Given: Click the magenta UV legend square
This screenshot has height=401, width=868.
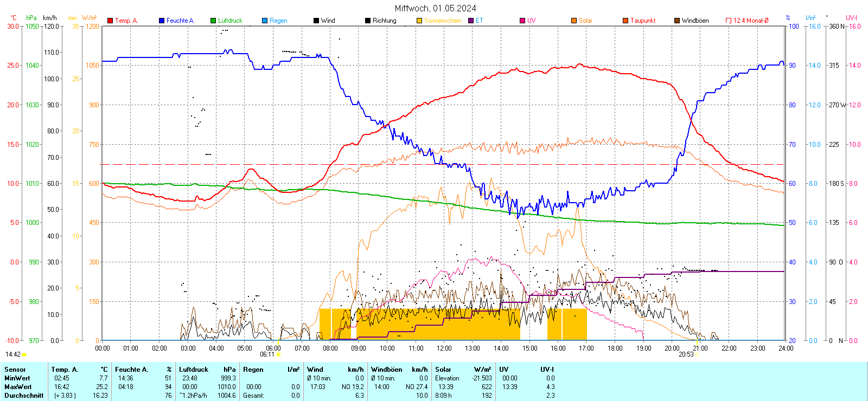Looking at the screenshot, I should (x=522, y=21).
